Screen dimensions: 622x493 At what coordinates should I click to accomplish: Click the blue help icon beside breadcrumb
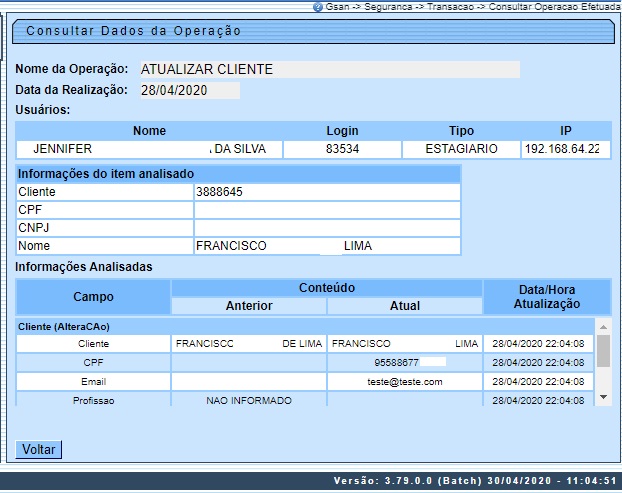[x=318, y=7]
